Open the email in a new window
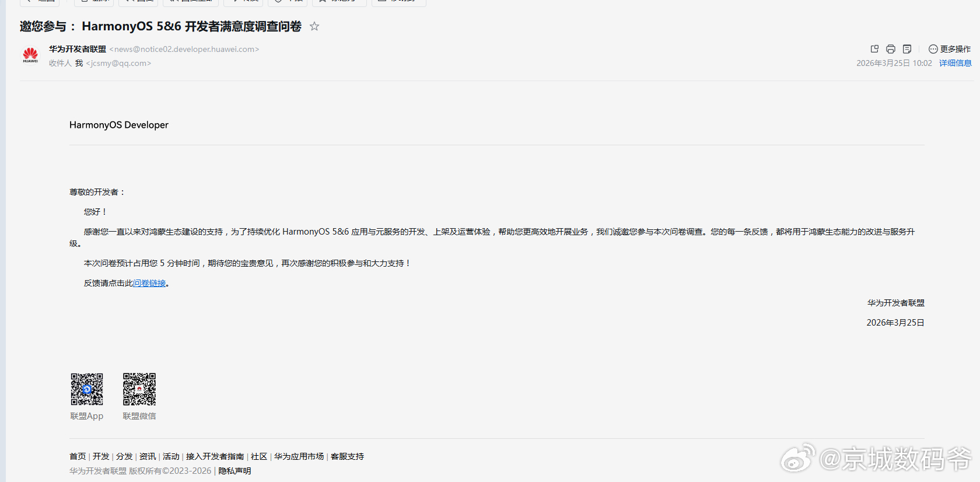The image size is (980, 482). tap(874, 49)
